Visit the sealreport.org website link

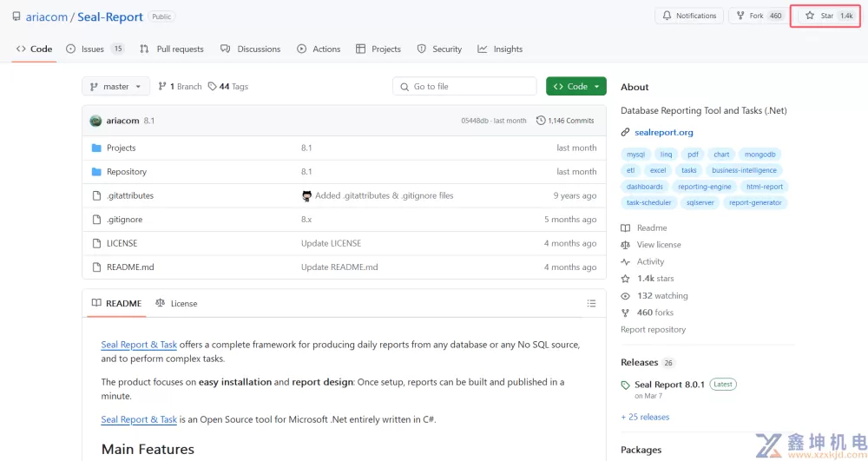[664, 133]
